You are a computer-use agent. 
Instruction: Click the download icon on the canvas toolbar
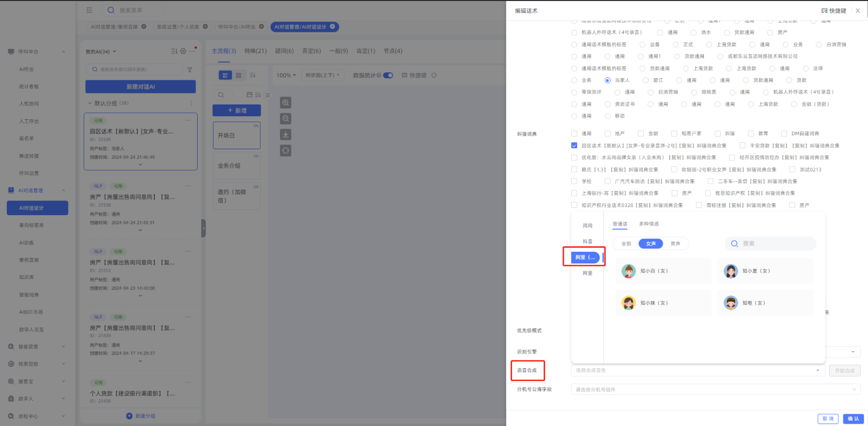click(285, 134)
